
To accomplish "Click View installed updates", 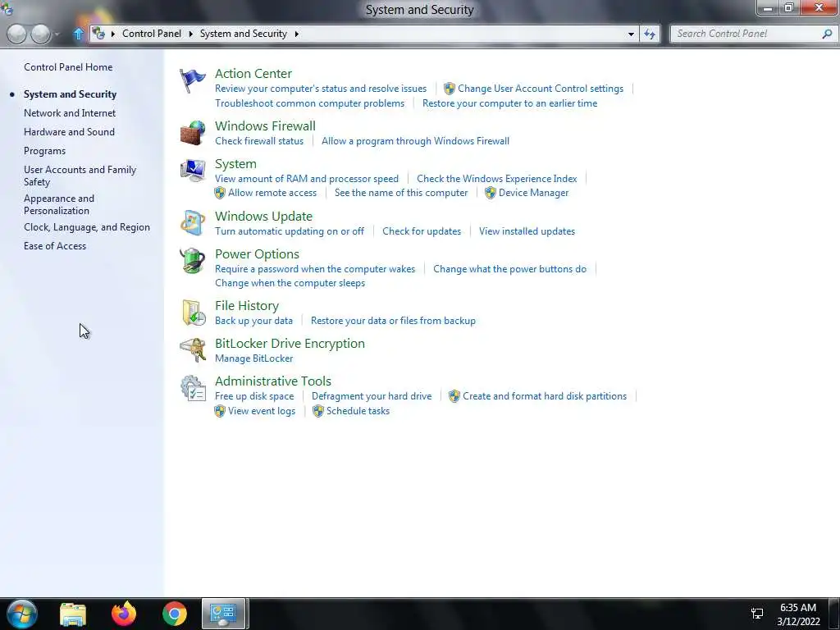I will pyautogui.click(x=527, y=231).
